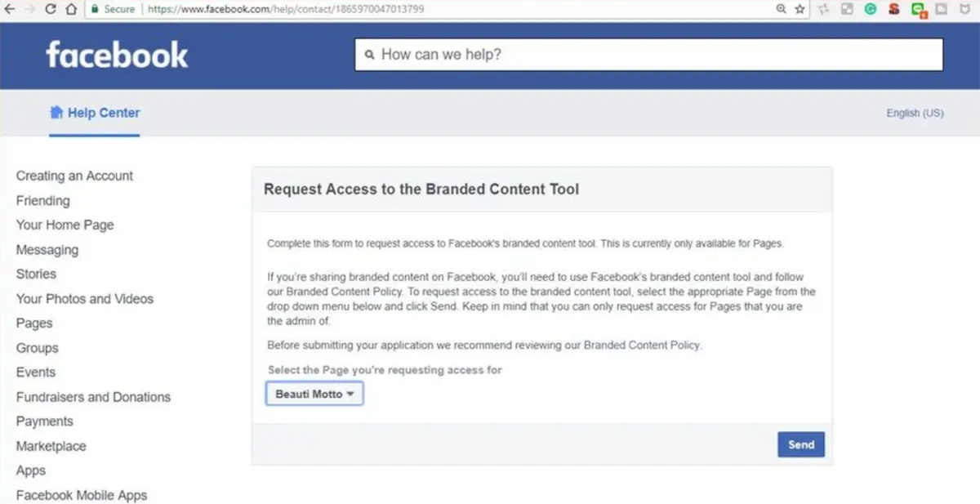
Task: Click the Send button
Action: pyautogui.click(x=800, y=444)
